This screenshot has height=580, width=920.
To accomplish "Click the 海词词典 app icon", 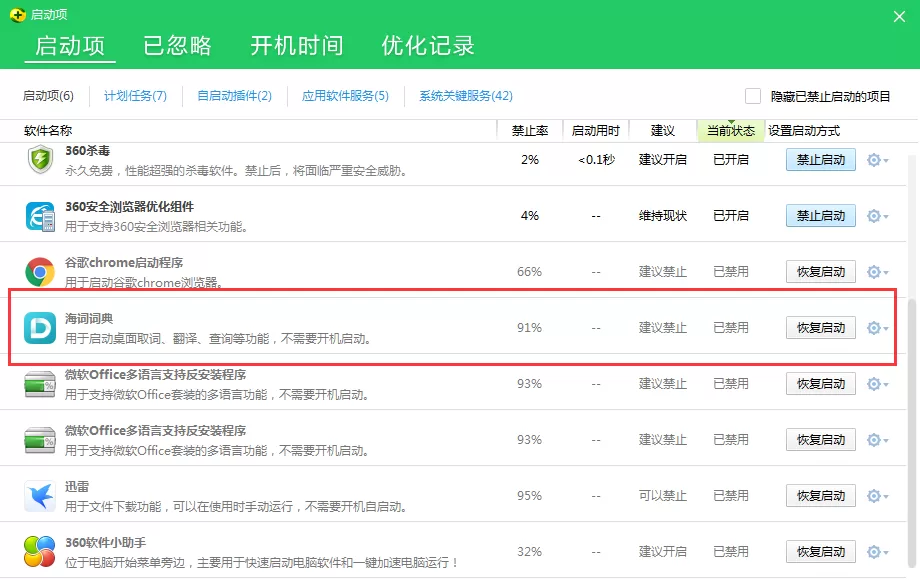I will pyautogui.click(x=40, y=328).
